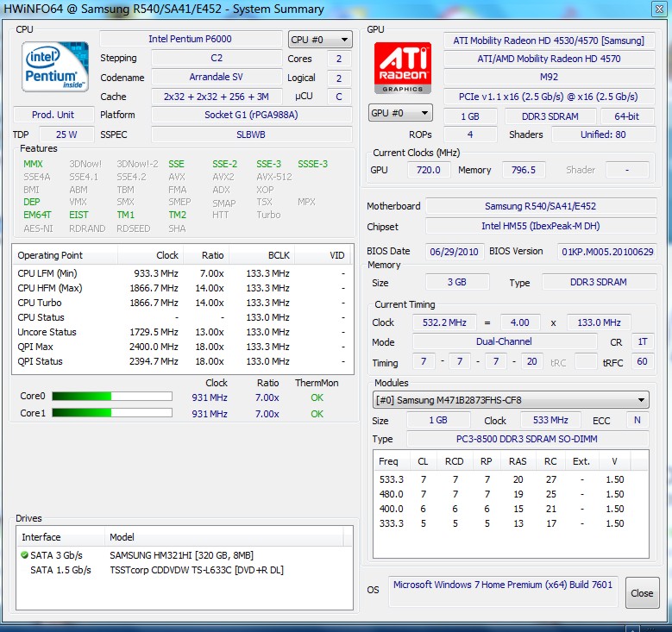Click the 25 W TDP field

66,135
